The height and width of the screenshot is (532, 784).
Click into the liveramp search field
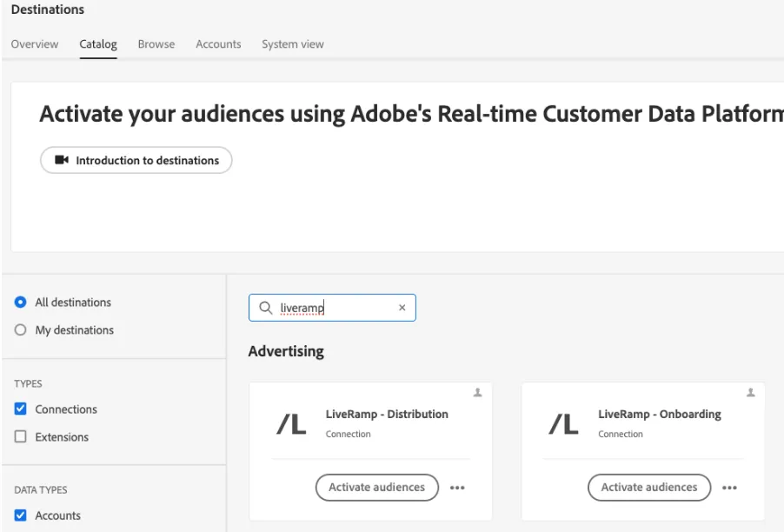pyautogui.click(x=332, y=308)
